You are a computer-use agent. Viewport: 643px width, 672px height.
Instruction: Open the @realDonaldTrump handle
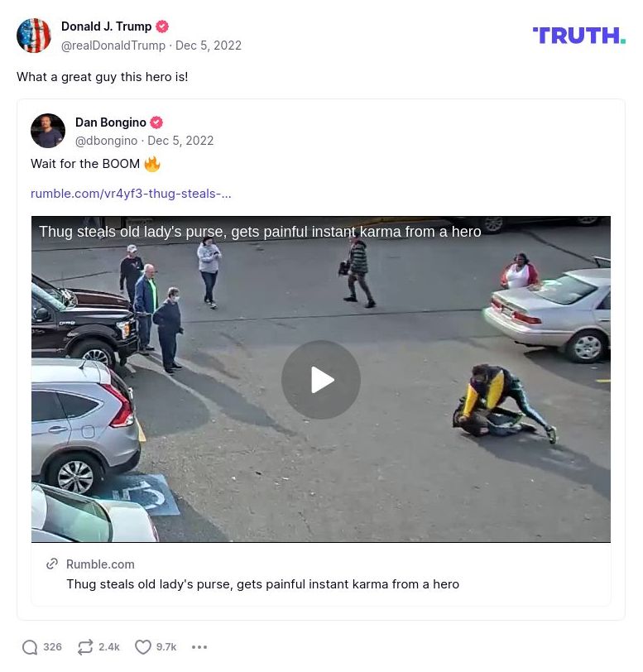113,46
